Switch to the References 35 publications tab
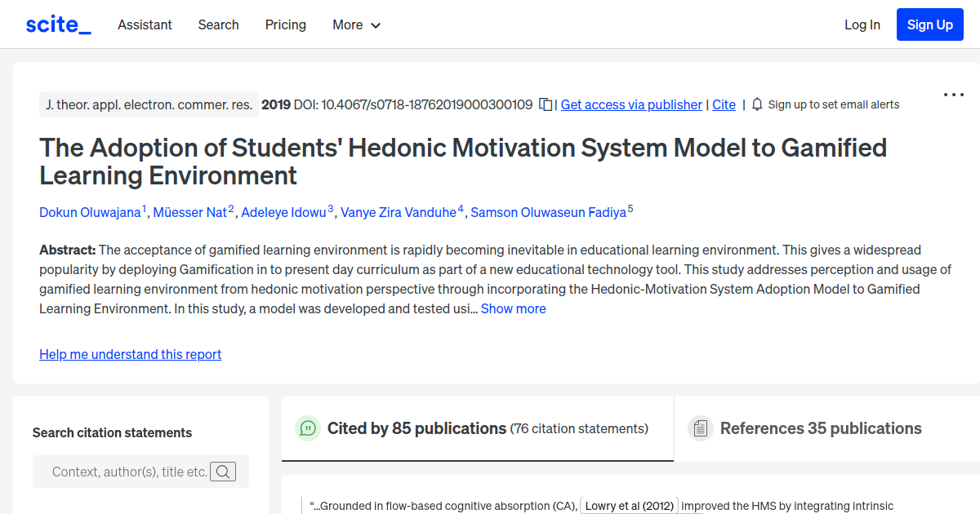980x514 pixels. tap(820, 428)
